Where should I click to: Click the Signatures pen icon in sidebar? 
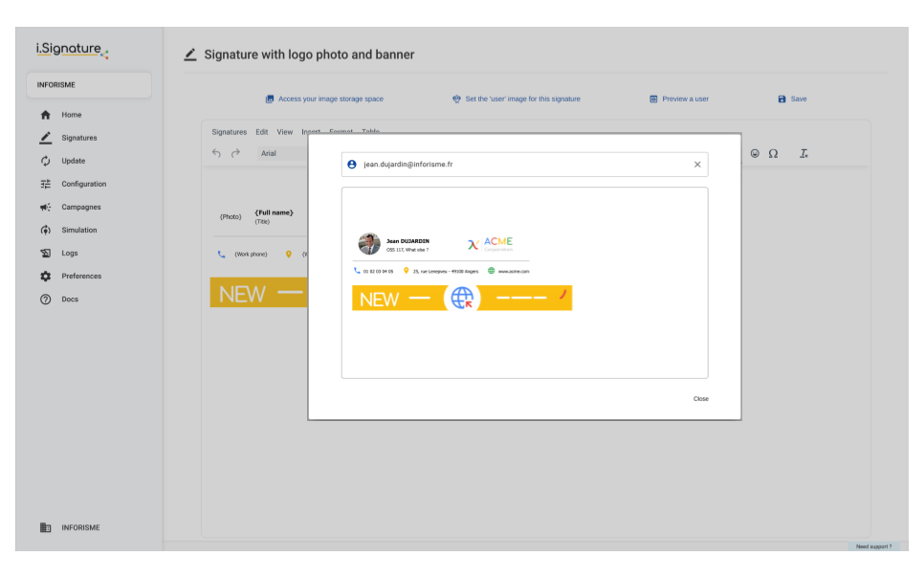click(x=45, y=138)
